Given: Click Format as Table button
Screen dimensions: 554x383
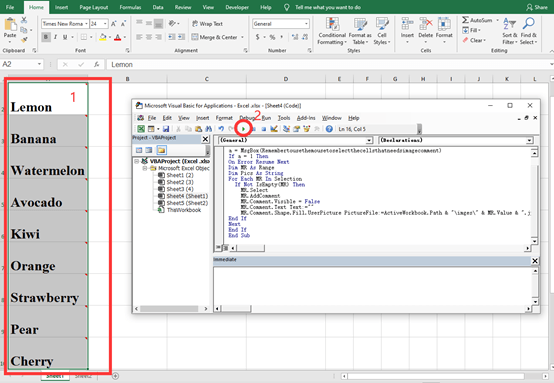Looking at the screenshot, I should (360, 31).
